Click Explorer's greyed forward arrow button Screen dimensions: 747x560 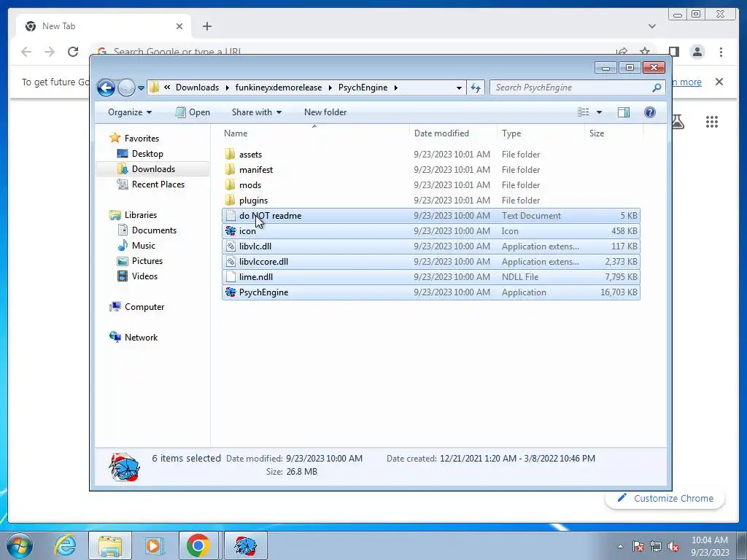[126, 87]
